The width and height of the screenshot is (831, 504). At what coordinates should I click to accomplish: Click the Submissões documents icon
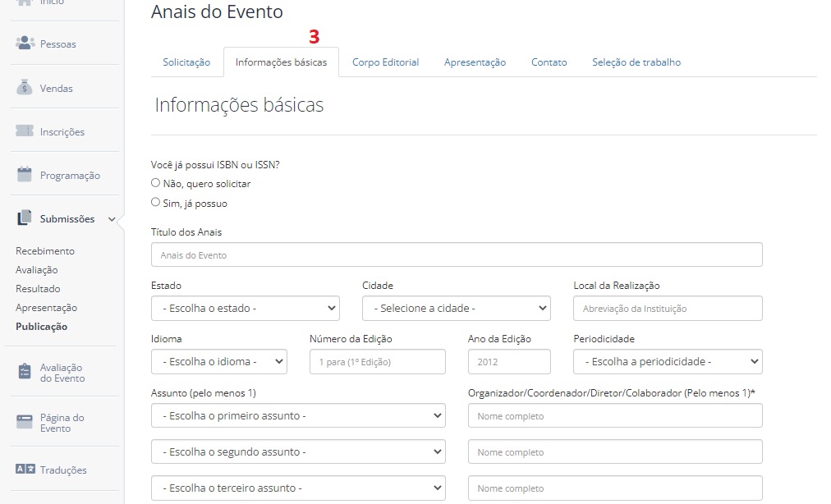click(25, 218)
